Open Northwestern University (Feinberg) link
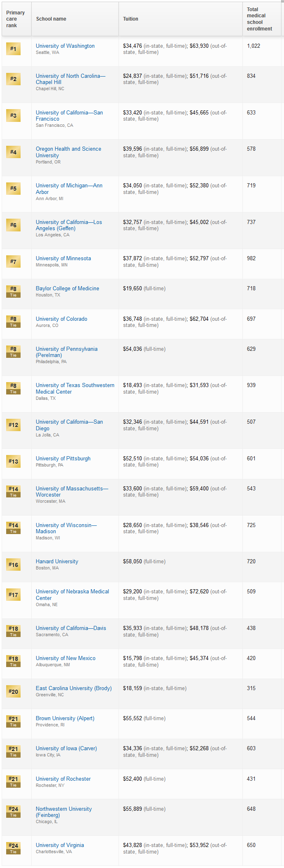The height and width of the screenshot is (868, 284). coord(64,812)
